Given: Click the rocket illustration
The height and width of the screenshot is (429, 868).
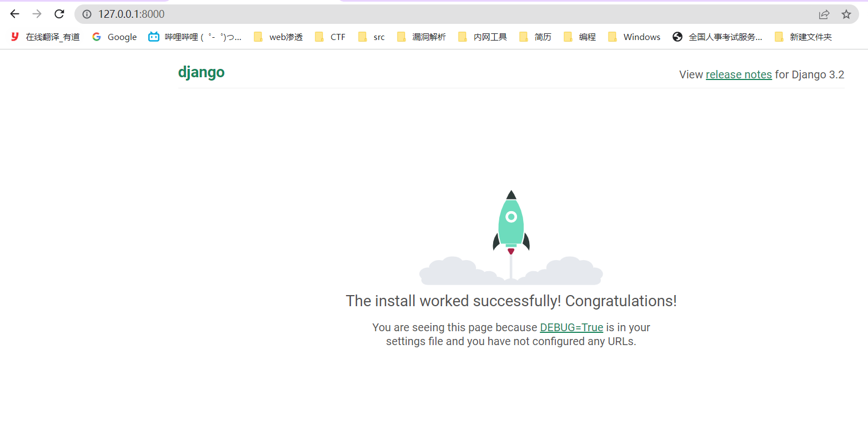Looking at the screenshot, I should tap(511, 237).
